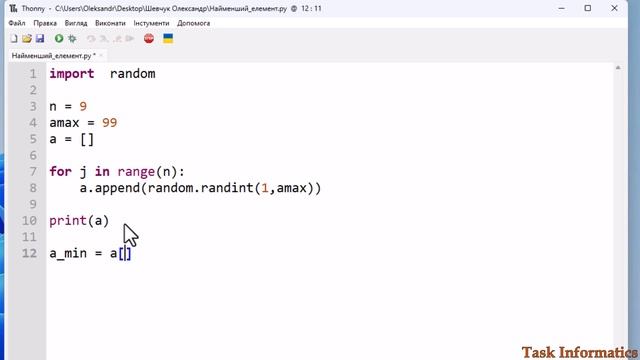This screenshot has width=640, height=360.
Task: Click the Resume debug icon
Action: pyautogui.click(x=130, y=39)
